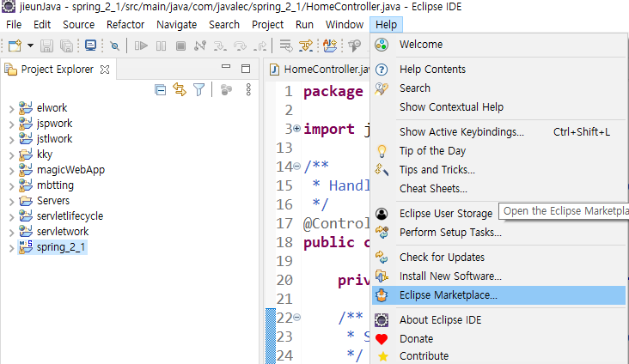The height and width of the screenshot is (364, 629).
Task: Close the open Help menu
Action: pos(386,24)
